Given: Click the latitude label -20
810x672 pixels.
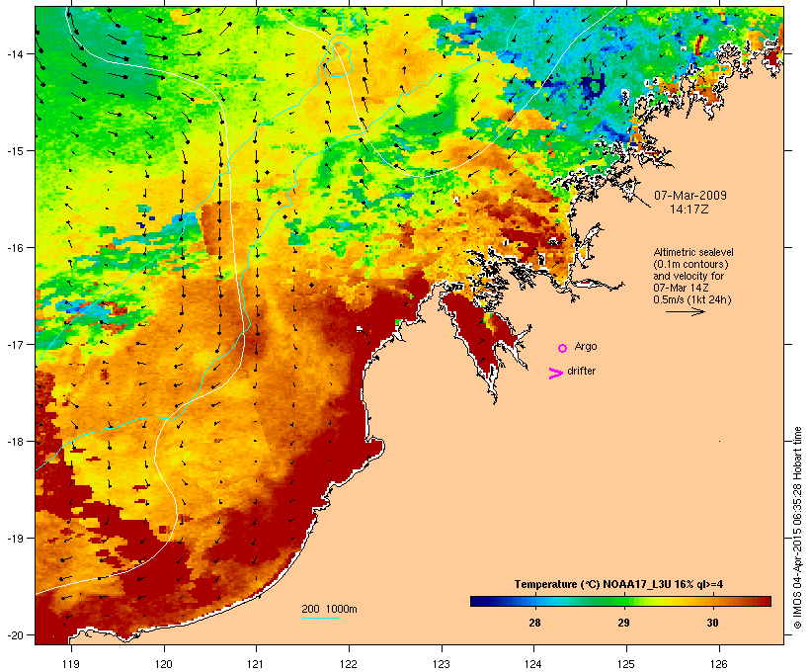Looking at the screenshot, I should [x=14, y=634].
